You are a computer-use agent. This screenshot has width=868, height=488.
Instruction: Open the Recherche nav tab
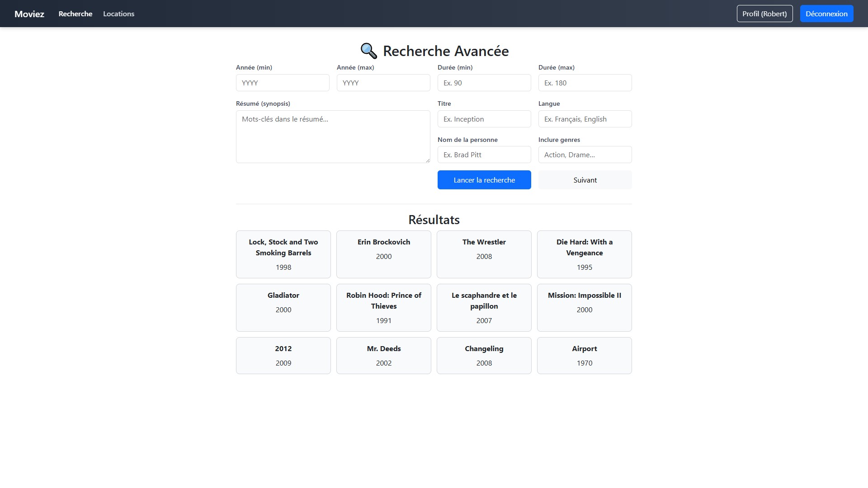[x=75, y=14]
